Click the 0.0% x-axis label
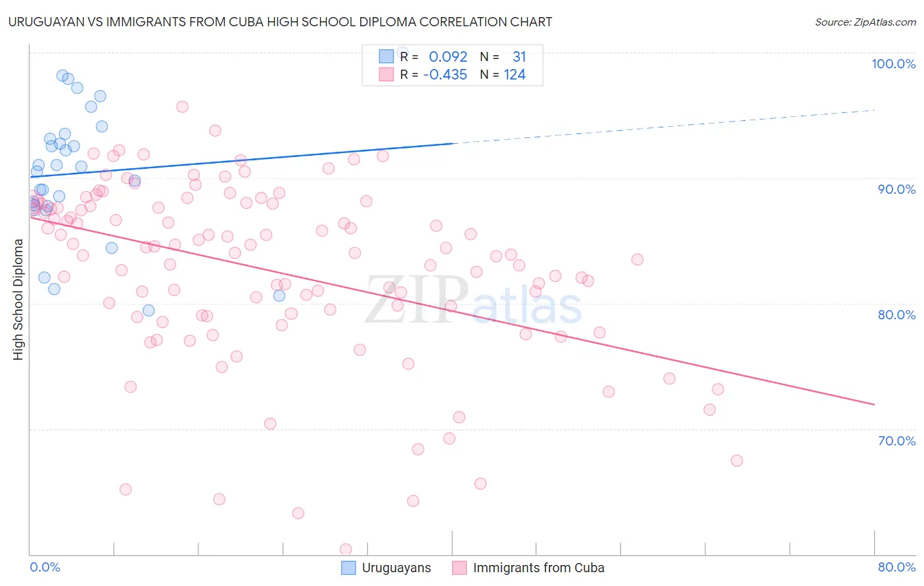Image resolution: width=924 pixels, height=586 pixels. pos(45,567)
